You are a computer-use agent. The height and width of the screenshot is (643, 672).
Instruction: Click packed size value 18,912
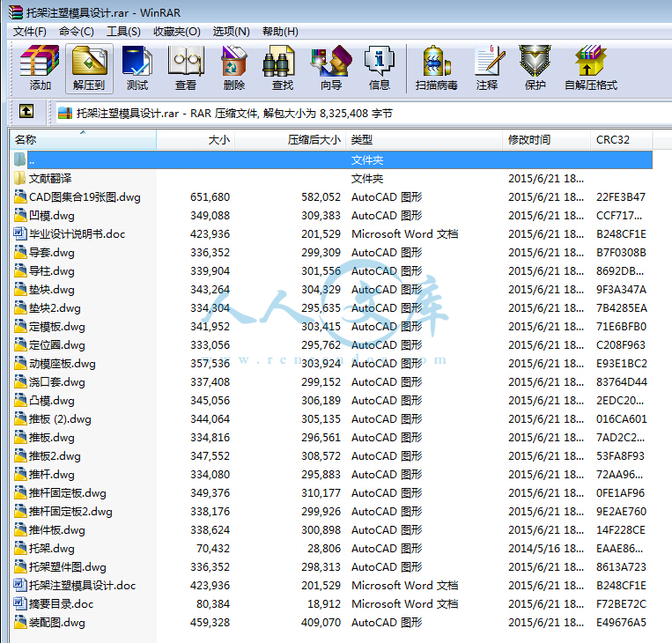324,603
